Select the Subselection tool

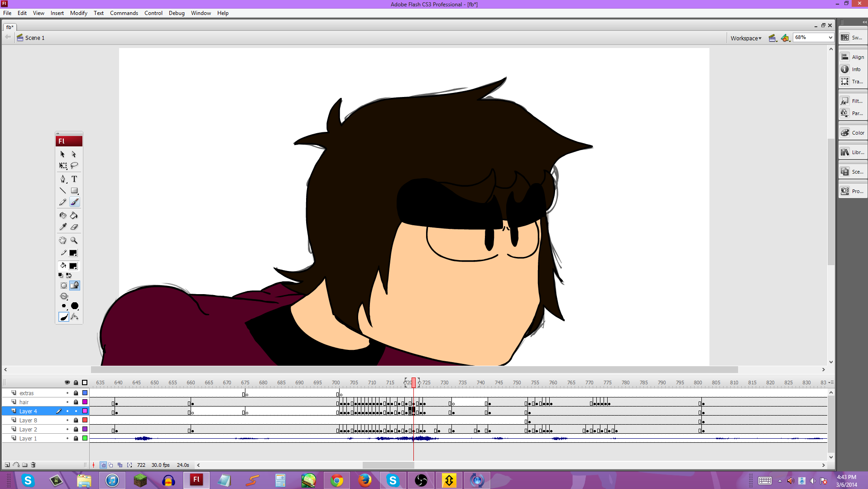pos(74,155)
